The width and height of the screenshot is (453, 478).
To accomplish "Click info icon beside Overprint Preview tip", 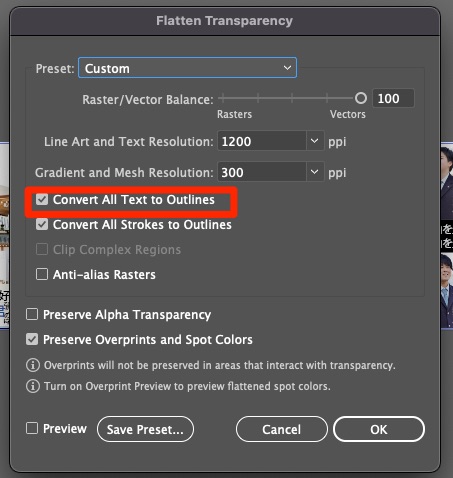I will tap(33, 386).
